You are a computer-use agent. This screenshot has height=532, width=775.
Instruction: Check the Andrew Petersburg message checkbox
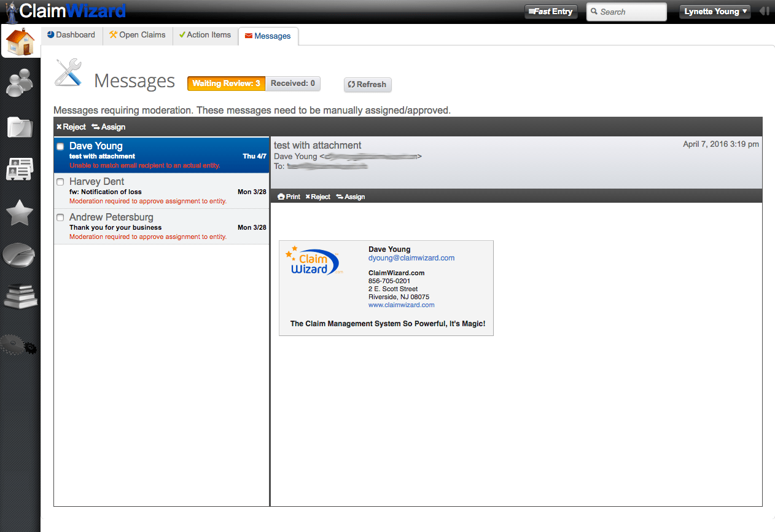pos(60,217)
